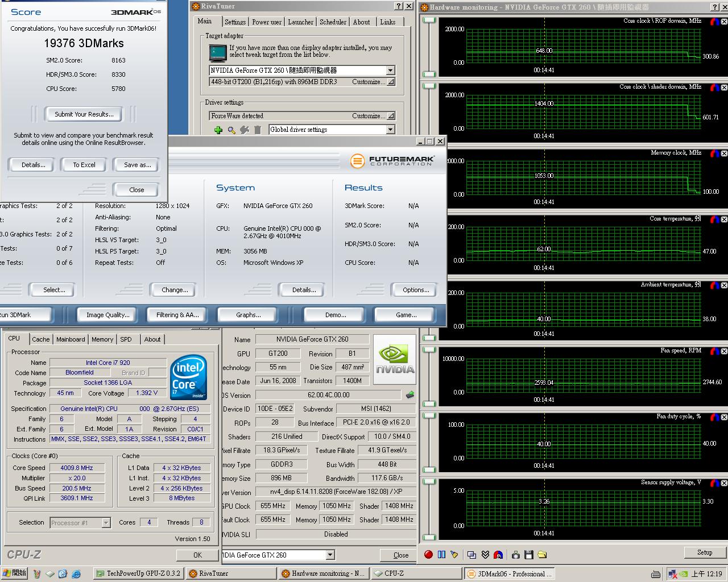
Task: Start logging with the red record icon
Action: pos(428,555)
